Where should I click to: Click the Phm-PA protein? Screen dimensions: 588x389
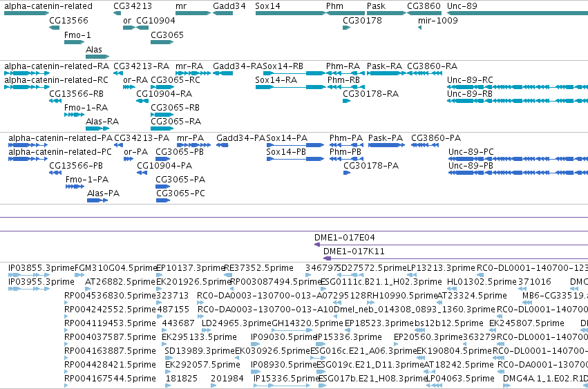tap(346, 145)
